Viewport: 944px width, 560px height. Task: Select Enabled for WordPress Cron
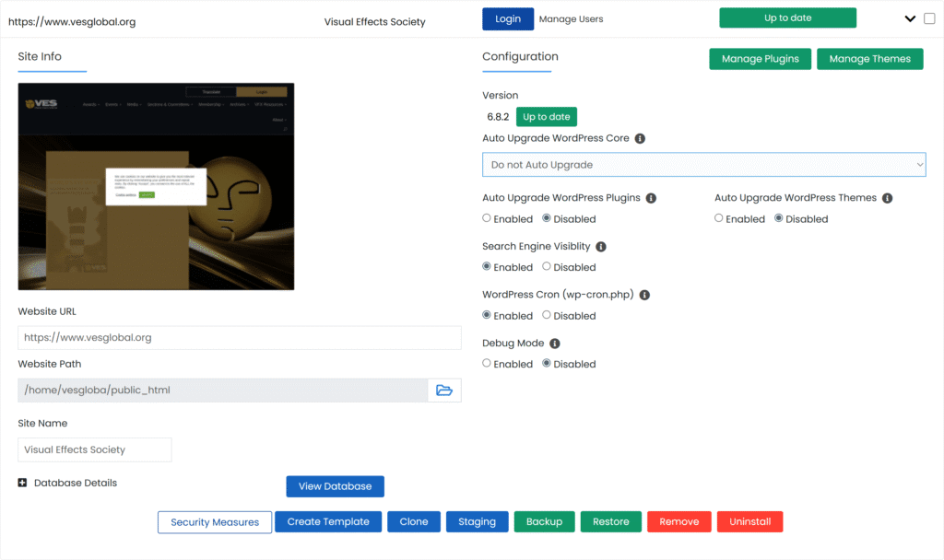pyautogui.click(x=487, y=315)
